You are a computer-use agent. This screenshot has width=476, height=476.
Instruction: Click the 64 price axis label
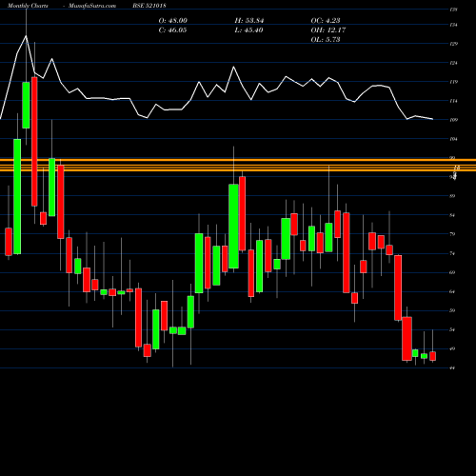[x=453, y=291]
